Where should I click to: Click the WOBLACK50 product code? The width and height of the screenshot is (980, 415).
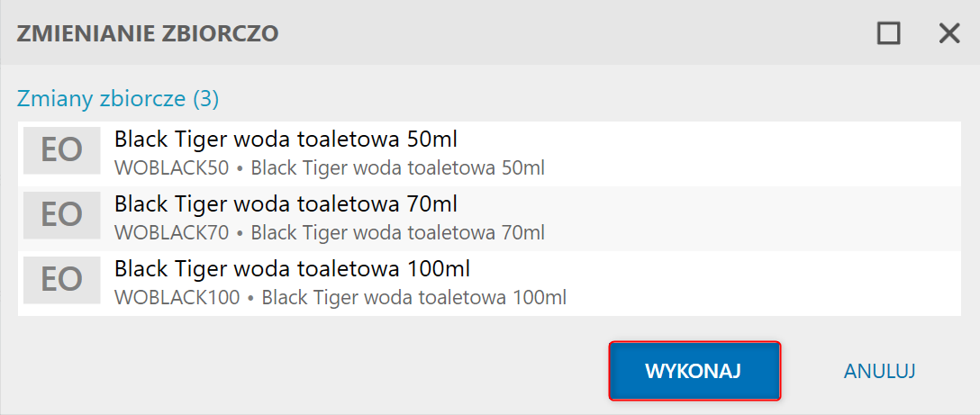tap(172, 167)
